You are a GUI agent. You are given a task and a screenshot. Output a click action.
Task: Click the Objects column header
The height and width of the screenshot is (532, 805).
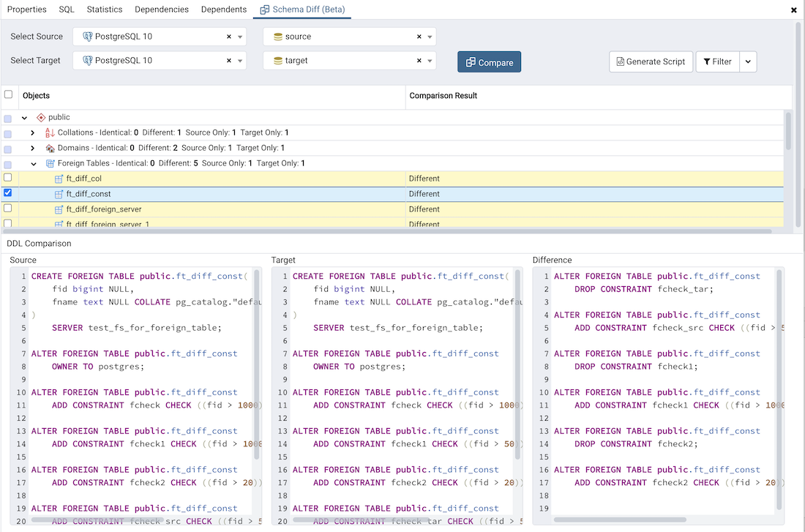[x=212, y=96]
